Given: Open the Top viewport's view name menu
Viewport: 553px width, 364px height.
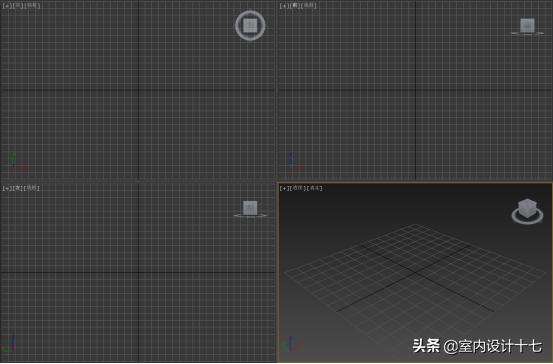Looking at the screenshot, I should point(17,6).
